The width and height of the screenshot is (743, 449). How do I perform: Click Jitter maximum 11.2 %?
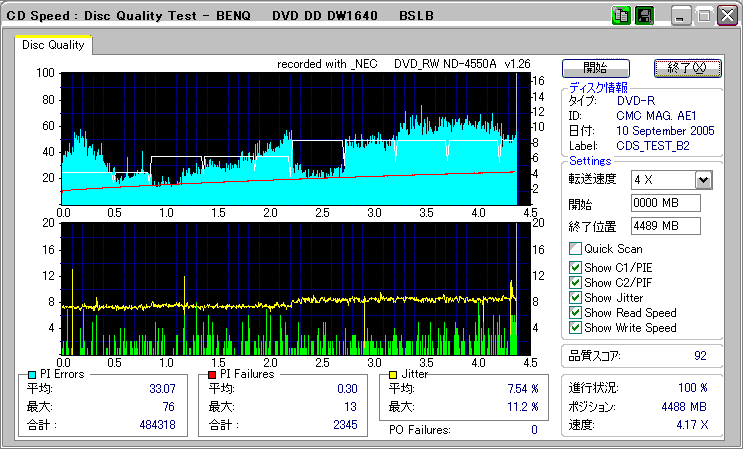(x=523, y=407)
